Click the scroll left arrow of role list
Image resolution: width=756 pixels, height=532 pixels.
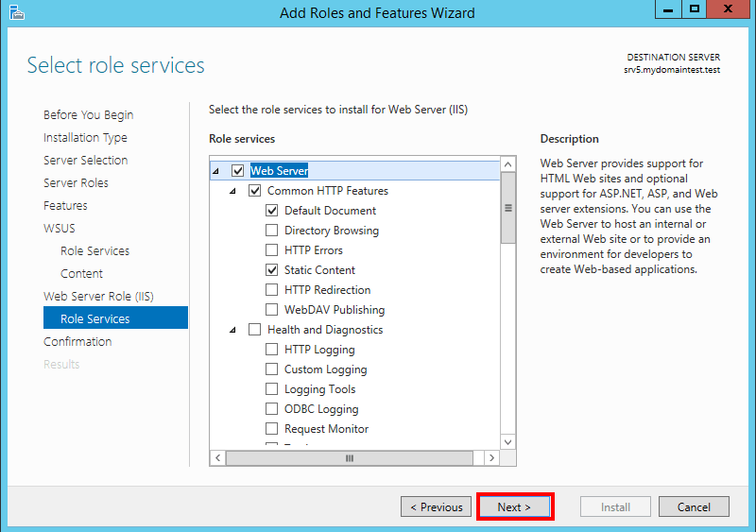[x=218, y=457]
